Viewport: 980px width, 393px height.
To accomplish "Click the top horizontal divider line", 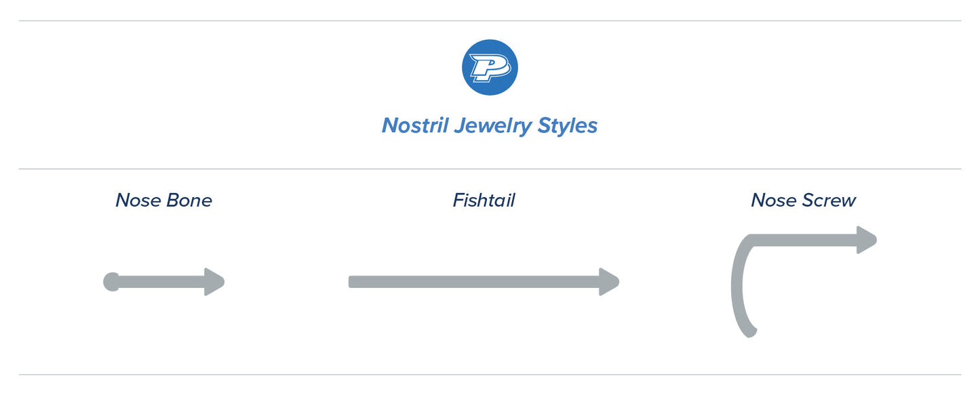I will [490, 21].
